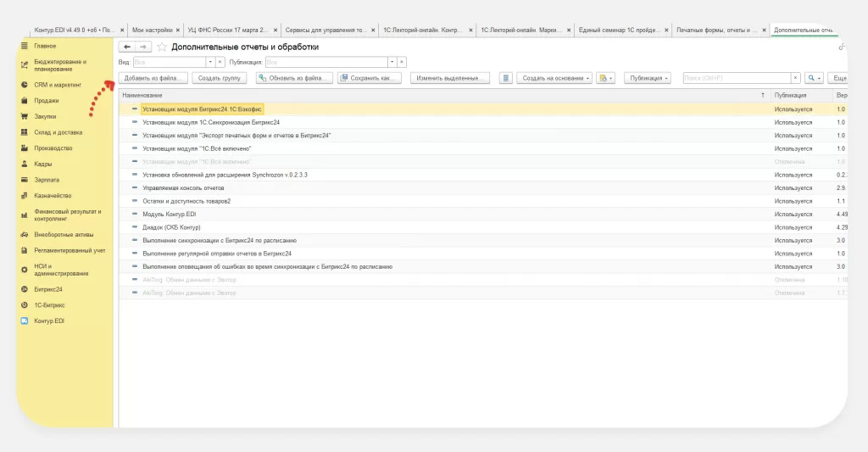The height and width of the screenshot is (452, 868).
Task: Click the Изменить выделенные button
Action: point(450,78)
